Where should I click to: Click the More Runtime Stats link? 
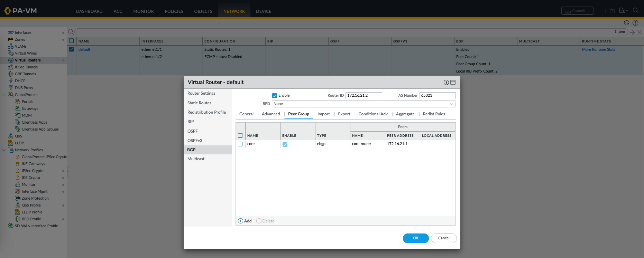pos(598,49)
